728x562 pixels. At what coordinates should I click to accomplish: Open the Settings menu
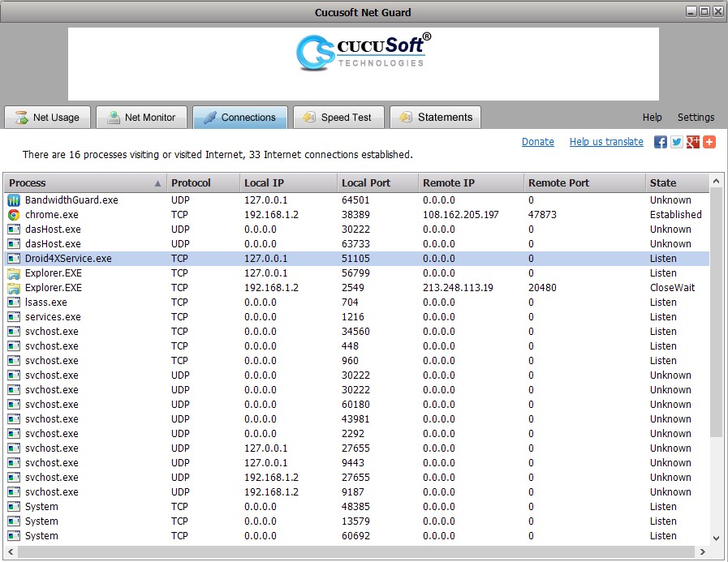point(696,118)
